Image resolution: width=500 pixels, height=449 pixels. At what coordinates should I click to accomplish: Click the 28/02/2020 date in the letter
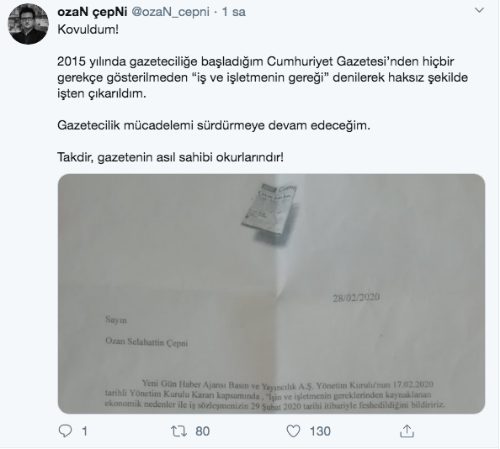(356, 297)
